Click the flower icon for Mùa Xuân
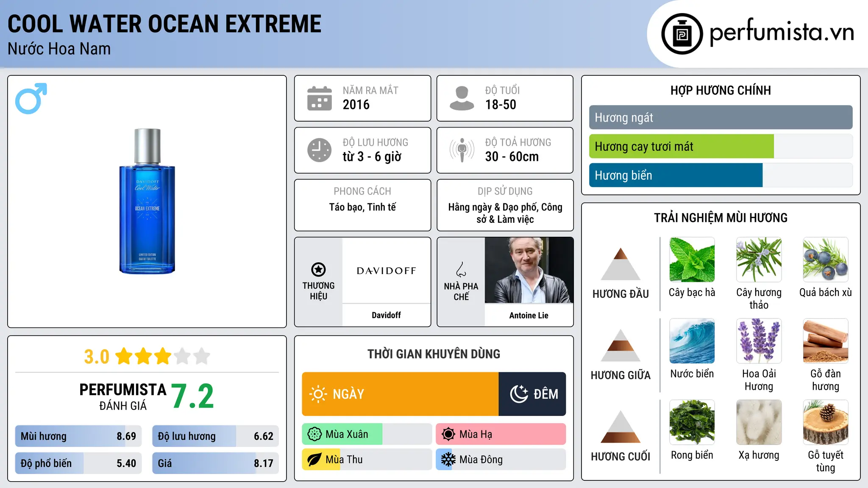This screenshot has height=488, width=868. click(x=314, y=434)
